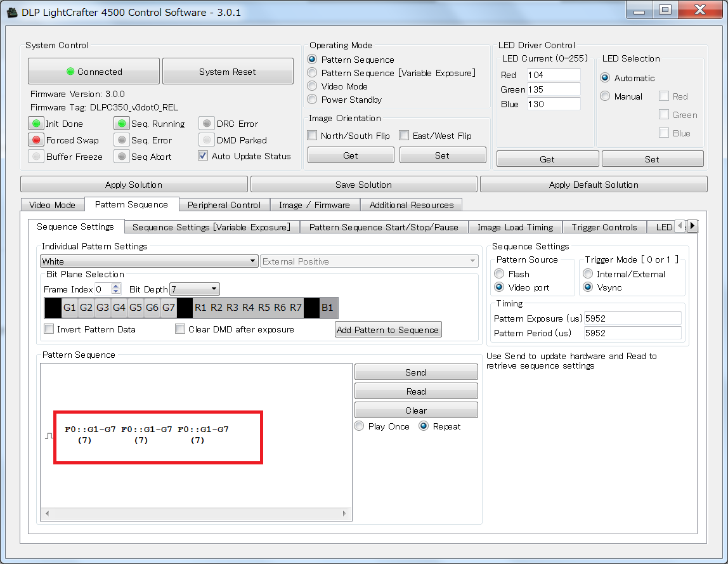This screenshot has width=728, height=564.
Task: Click Save Solution button
Action: click(363, 185)
